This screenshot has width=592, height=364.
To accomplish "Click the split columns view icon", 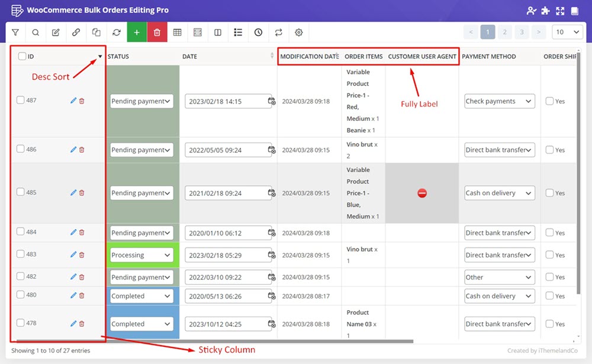I will point(218,33).
